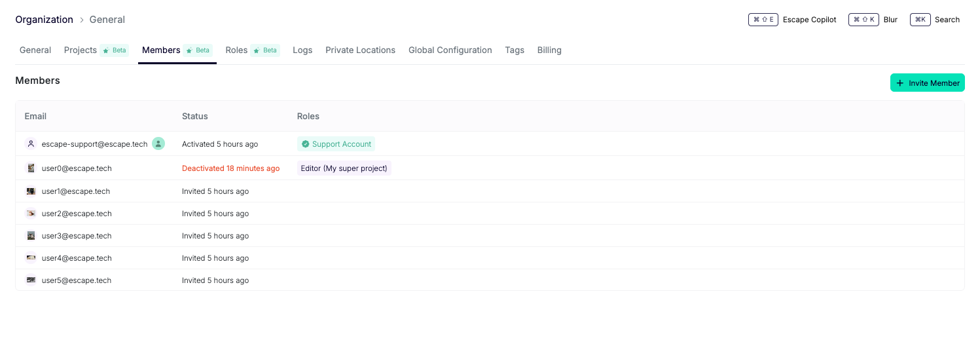Viewport: 980px width, 342px height.
Task: Click the Blur option in top bar
Action: [890, 20]
